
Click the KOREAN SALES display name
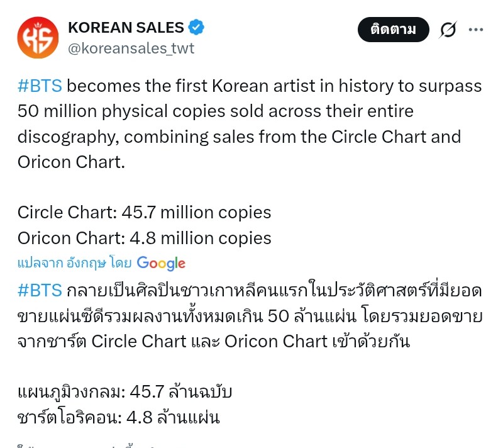pyautogui.click(x=126, y=28)
